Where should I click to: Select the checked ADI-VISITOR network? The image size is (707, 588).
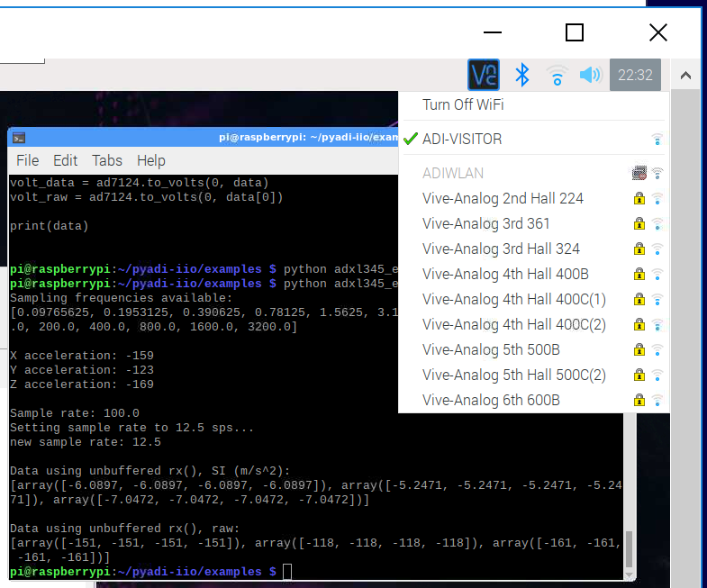[x=475, y=140]
